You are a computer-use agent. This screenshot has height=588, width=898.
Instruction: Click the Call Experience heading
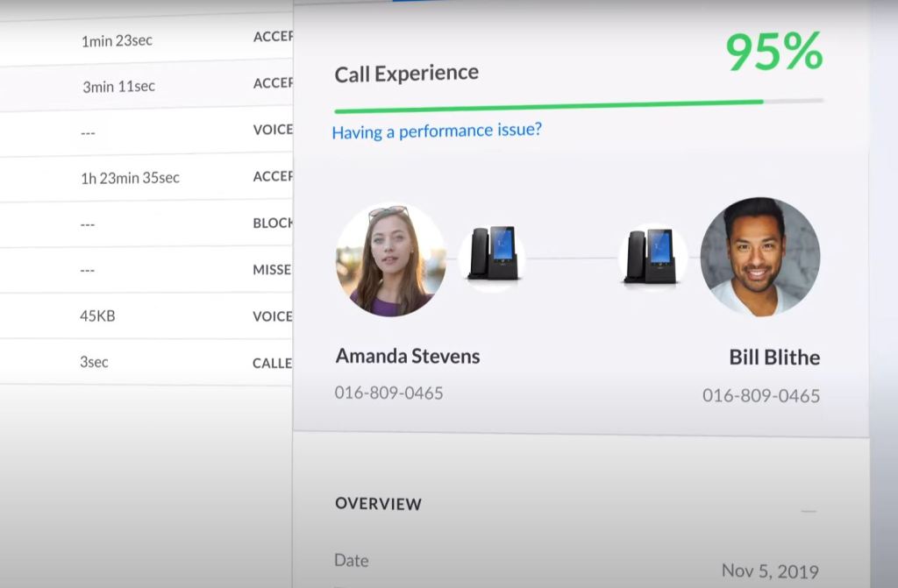tap(407, 74)
